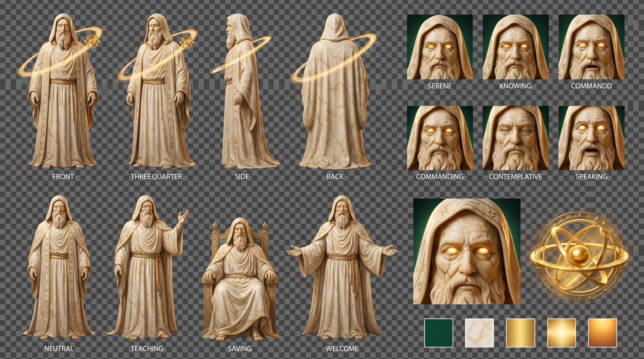
Task: Select the FRONT view statue
Action: [x=63, y=91]
